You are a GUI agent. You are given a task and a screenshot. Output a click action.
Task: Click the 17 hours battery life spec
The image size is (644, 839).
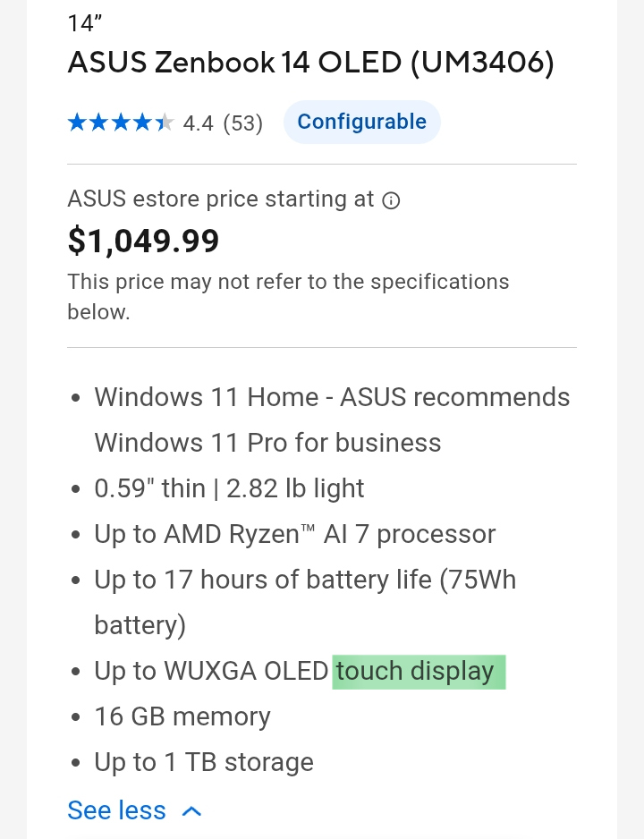(304, 581)
